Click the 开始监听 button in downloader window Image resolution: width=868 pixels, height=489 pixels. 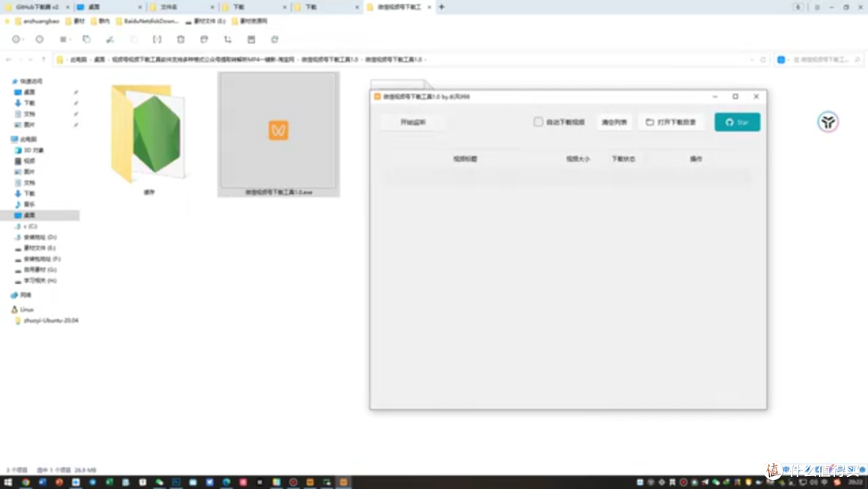click(x=413, y=121)
